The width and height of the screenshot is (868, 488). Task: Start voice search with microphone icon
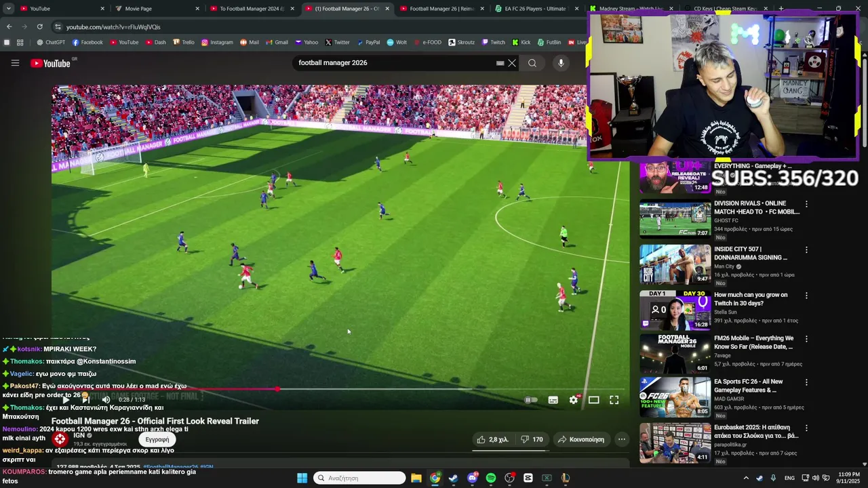[561, 63]
